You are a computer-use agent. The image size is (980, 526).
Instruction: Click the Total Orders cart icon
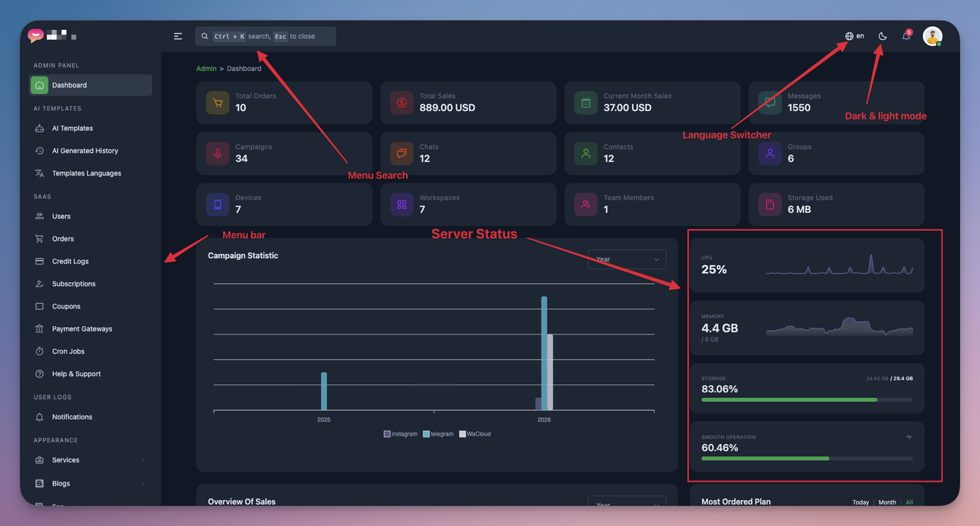click(x=218, y=103)
